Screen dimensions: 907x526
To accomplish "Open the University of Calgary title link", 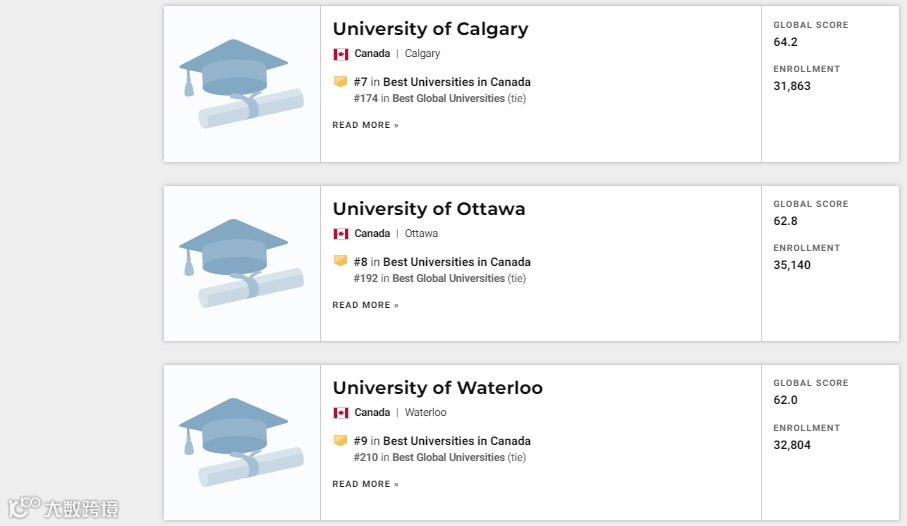I will coord(430,29).
